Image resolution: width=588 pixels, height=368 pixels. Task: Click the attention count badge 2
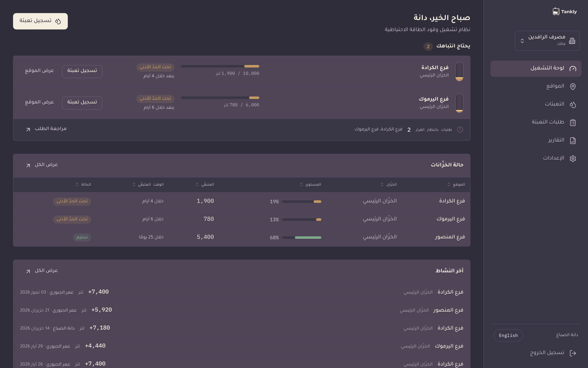pyautogui.click(x=428, y=46)
